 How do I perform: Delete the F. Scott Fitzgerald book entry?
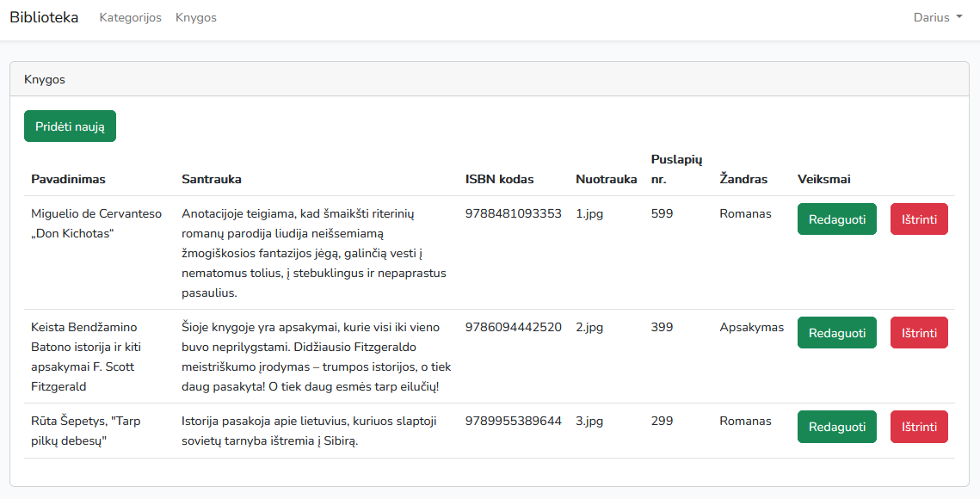[x=919, y=331]
